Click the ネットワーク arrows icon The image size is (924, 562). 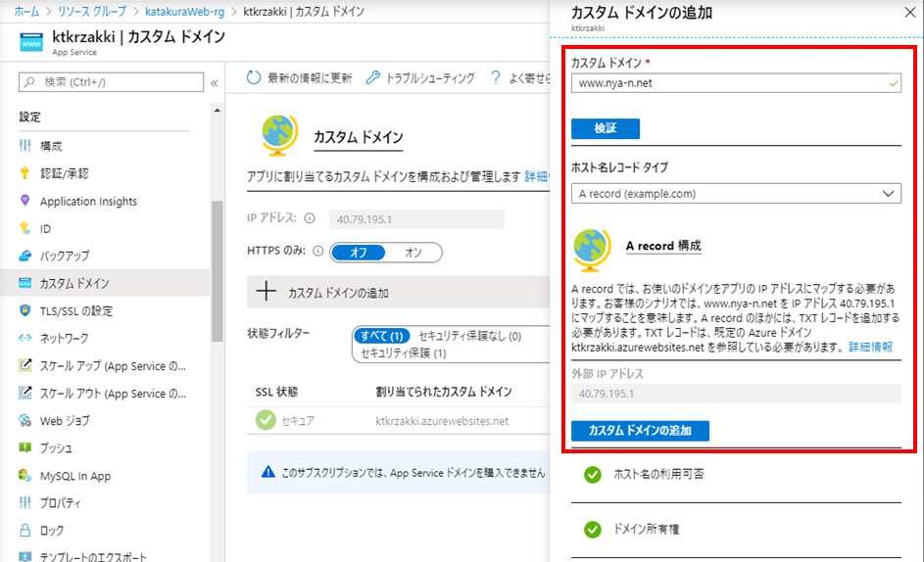click(x=24, y=338)
